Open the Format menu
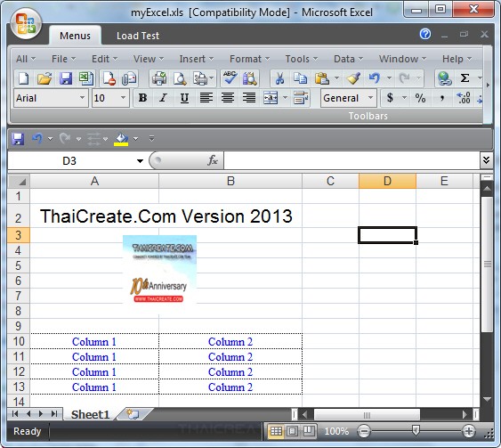 pyautogui.click(x=249, y=59)
